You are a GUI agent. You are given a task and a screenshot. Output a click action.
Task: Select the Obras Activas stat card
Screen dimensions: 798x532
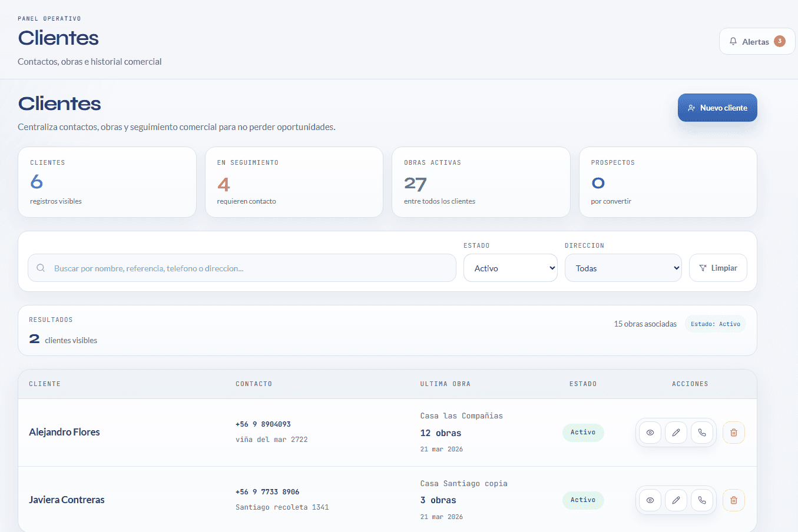coord(481,182)
